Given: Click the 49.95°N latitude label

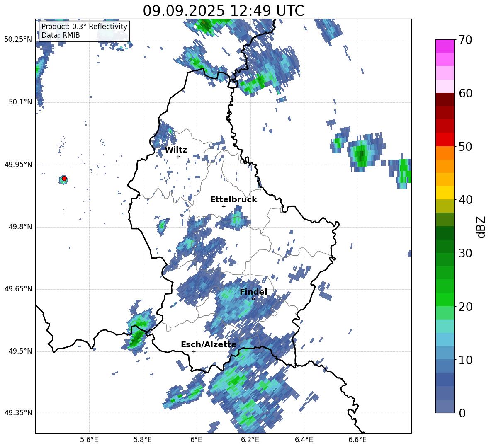Looking at the screenshot, I should coord(18,165).
